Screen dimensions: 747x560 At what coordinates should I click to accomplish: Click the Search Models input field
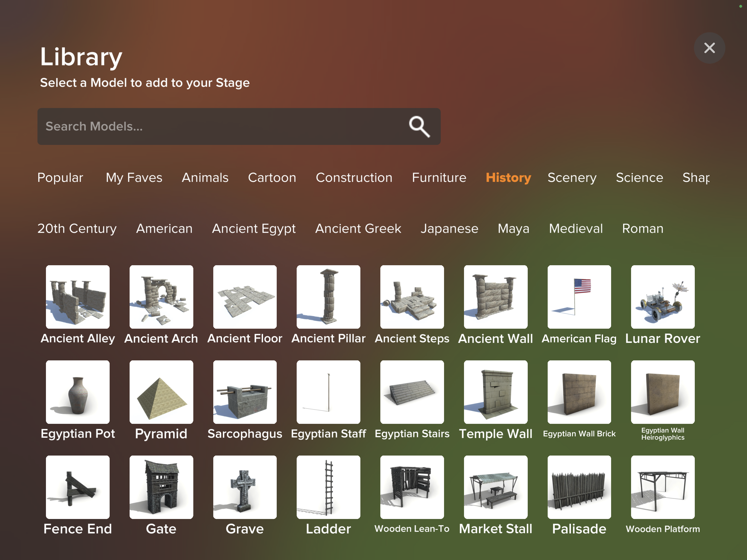203,126
